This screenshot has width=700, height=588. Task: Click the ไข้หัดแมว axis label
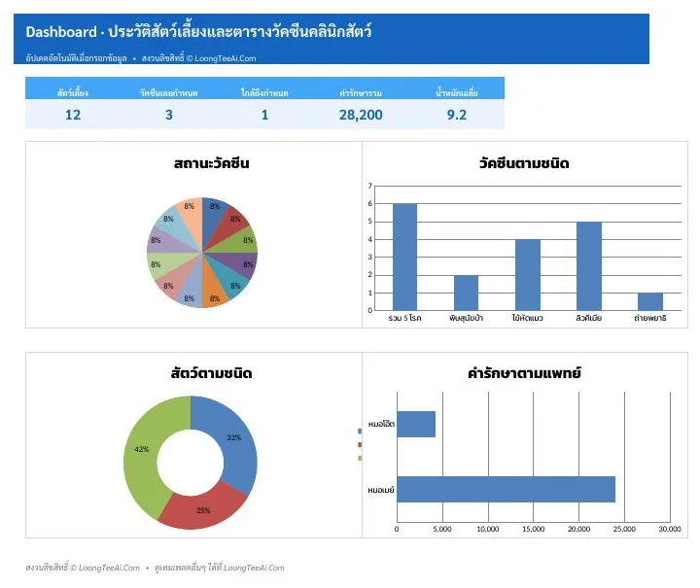[x=528, y=318]
